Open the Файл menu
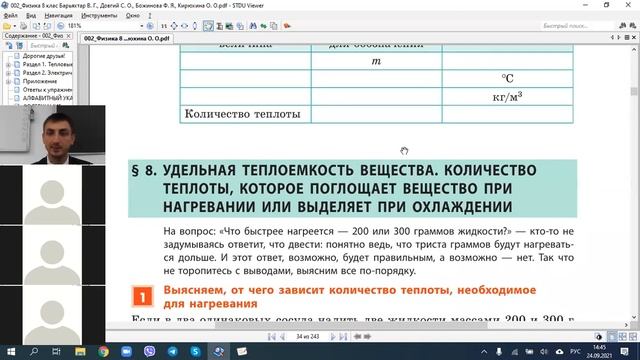 click(x=11, y=16)
